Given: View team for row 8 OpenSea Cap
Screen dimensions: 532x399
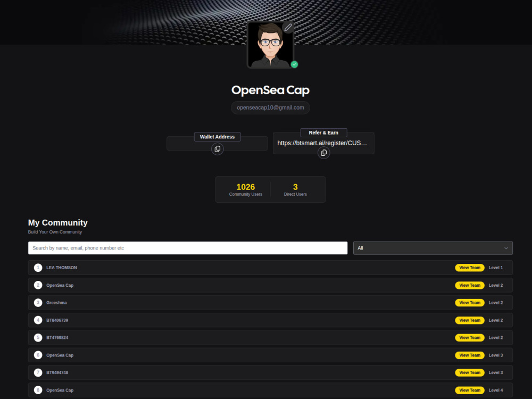Looking at the screenshot, I should [470, 390].
